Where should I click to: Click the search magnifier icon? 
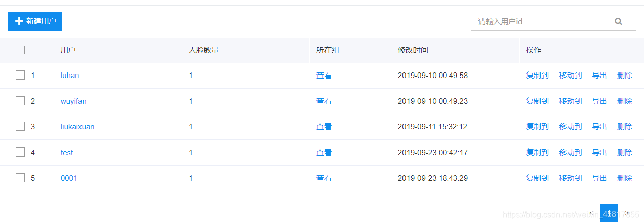tap(618, 21)
